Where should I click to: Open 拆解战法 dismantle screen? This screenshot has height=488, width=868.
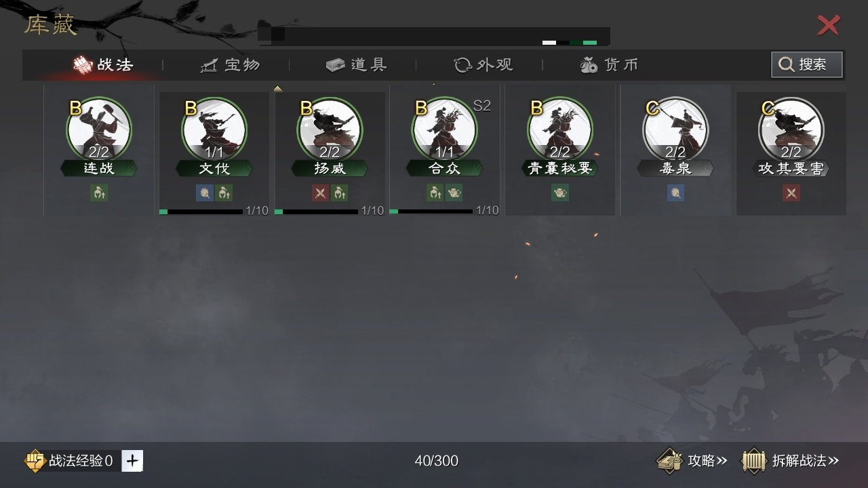pos(791,461)
